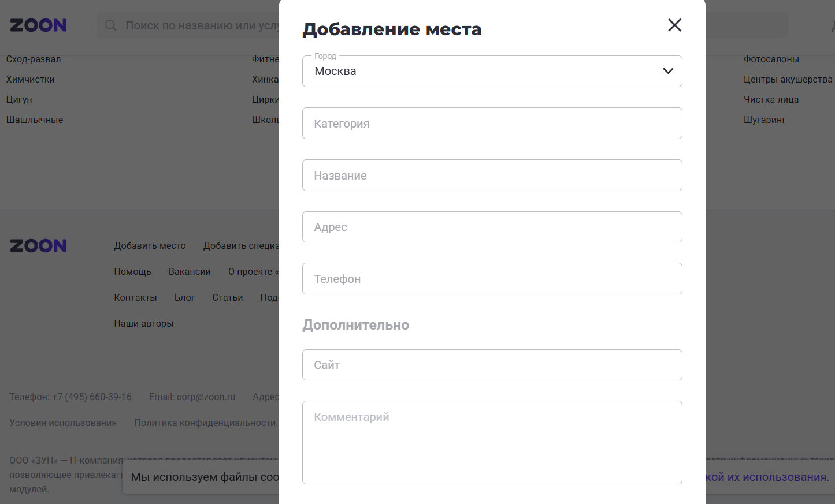Open the Шугаринг category link

click(764, 120)
